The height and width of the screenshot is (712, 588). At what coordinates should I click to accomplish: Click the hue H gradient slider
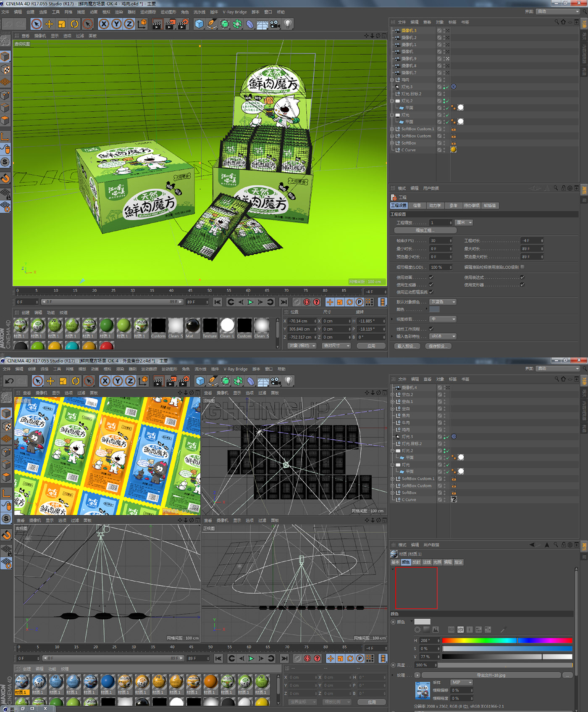tap(507, 640)
